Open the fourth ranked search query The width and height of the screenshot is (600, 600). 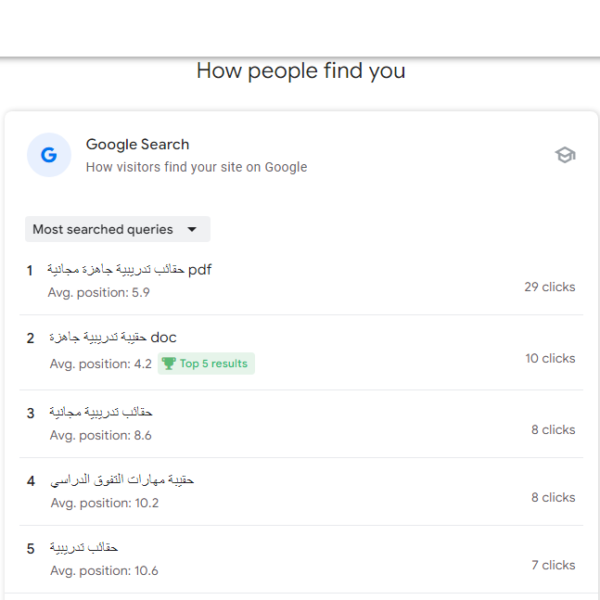(122, 480)
